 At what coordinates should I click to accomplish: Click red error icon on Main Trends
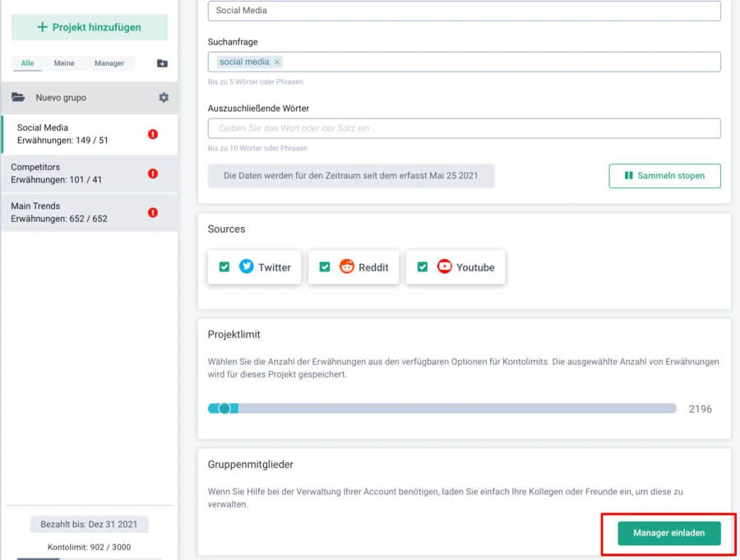pyautogui.click(x=153, y=212)
